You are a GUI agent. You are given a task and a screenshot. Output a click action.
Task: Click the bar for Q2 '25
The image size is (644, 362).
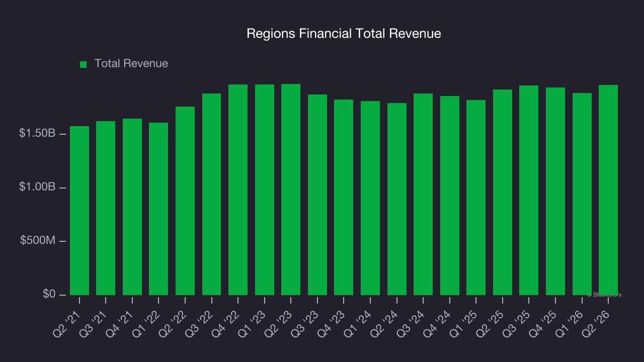tap(503, 192)
